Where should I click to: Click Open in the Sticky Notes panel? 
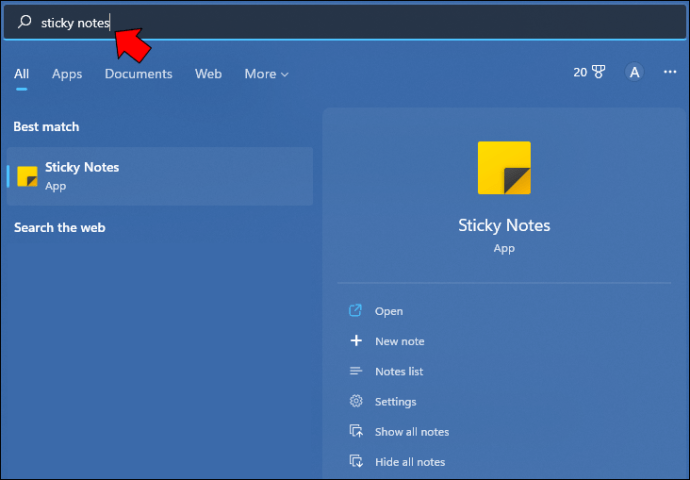(388, 311)
